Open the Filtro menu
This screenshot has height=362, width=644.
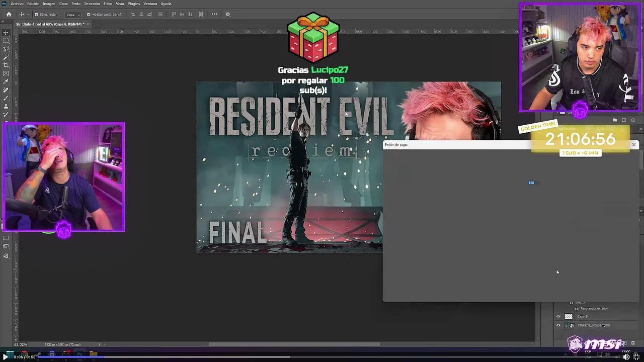point(108,4)
